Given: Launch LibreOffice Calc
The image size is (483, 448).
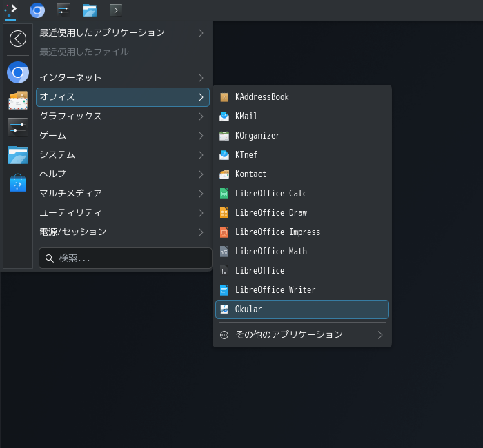Looking at the screenshot, I should pyautogui.click(x=302, y=194).
